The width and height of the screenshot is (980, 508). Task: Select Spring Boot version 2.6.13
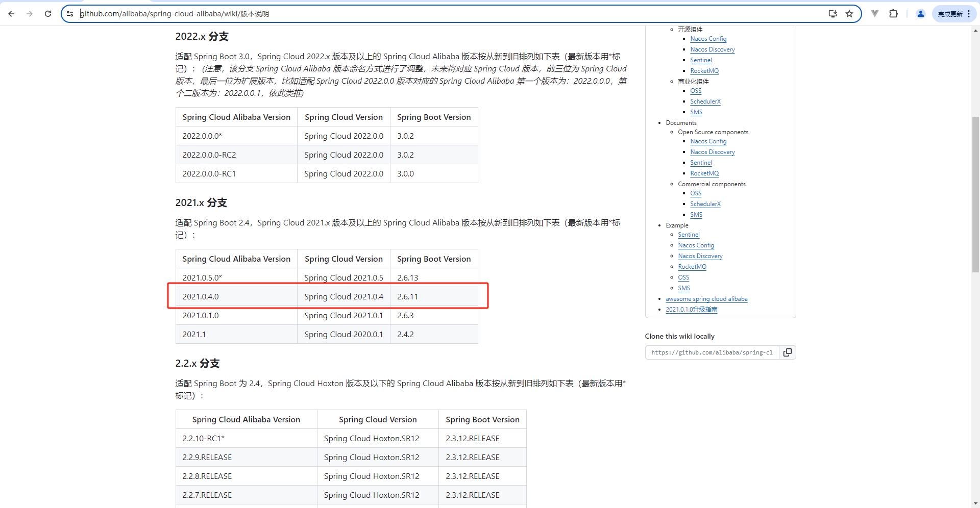pos(434,278)
